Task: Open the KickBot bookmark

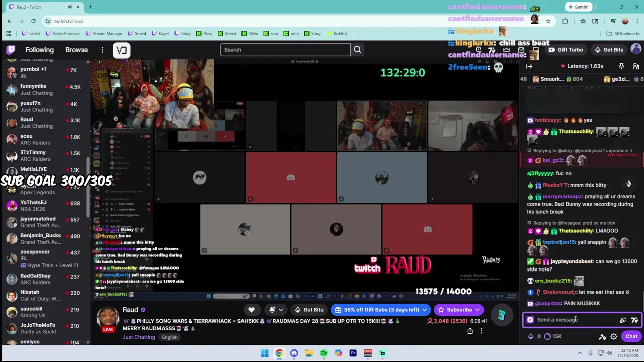Action: (x=336, y=33)
